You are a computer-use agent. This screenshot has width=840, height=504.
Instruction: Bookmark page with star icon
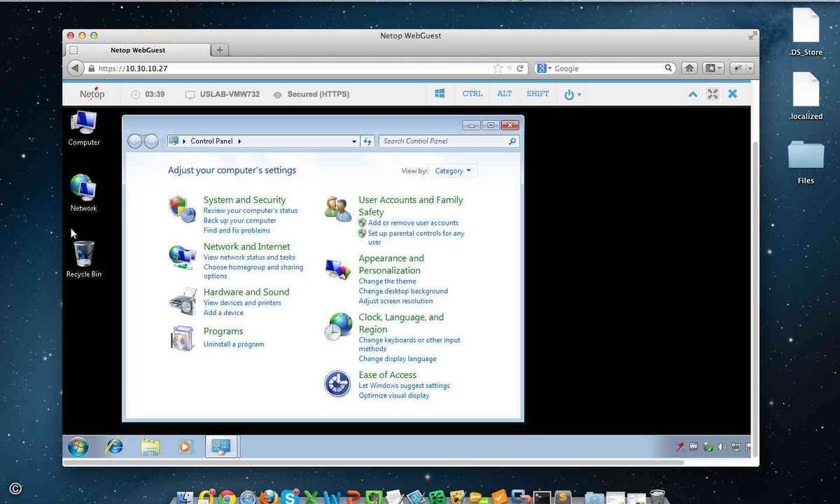pyautogui.click(x=498, y=69)
